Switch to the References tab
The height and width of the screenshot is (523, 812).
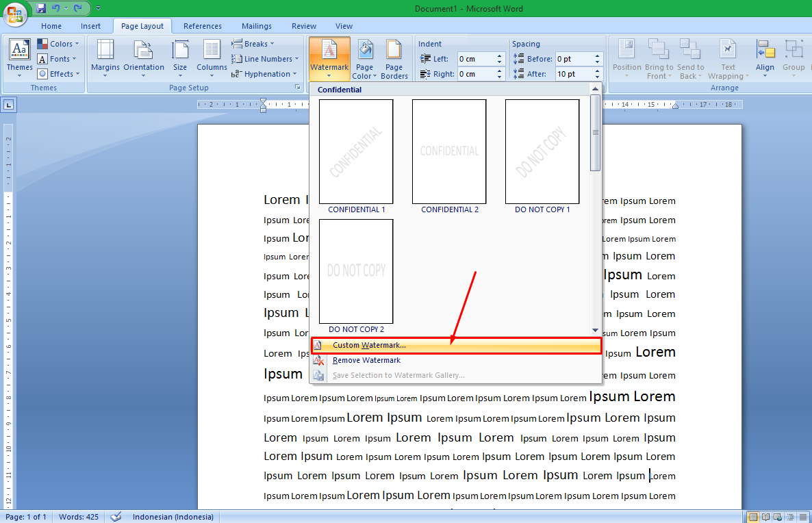click(x=203, y=26)
